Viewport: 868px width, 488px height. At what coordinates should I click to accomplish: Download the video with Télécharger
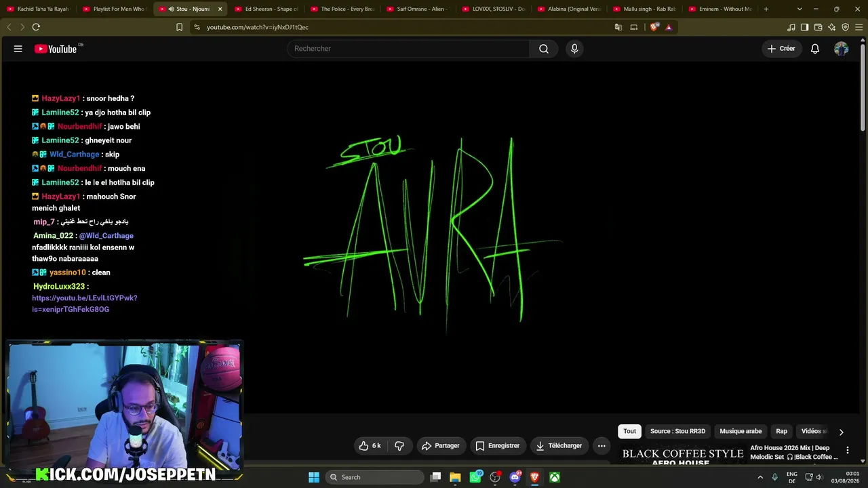pyautogui.click(x=559, y=446)
